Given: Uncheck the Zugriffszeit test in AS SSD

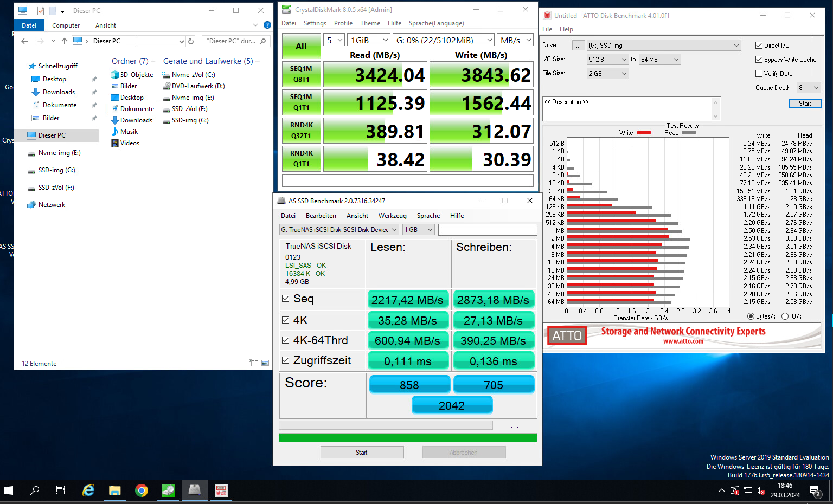Looking at the screenshot, I should pyautogui.click(x=286, y=360).
